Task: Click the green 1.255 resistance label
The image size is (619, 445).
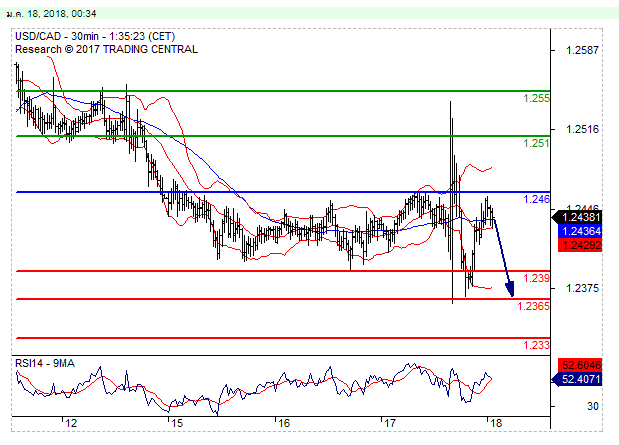Action: 536,98
